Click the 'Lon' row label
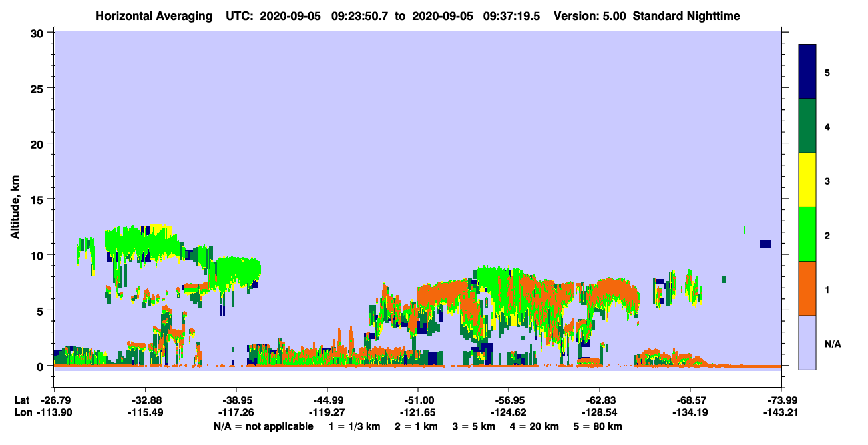The height and width of the screenshot is (445, 868). [22, 412]
